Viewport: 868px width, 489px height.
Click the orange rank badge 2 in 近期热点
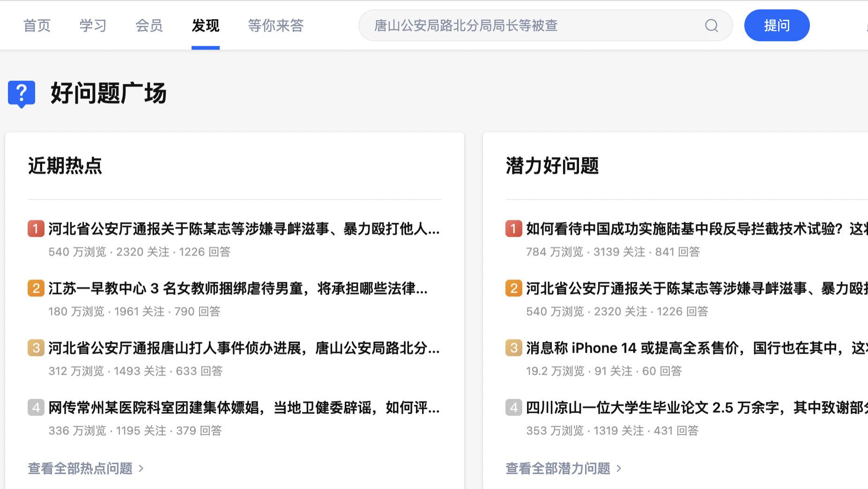click(x=36, y=288)
